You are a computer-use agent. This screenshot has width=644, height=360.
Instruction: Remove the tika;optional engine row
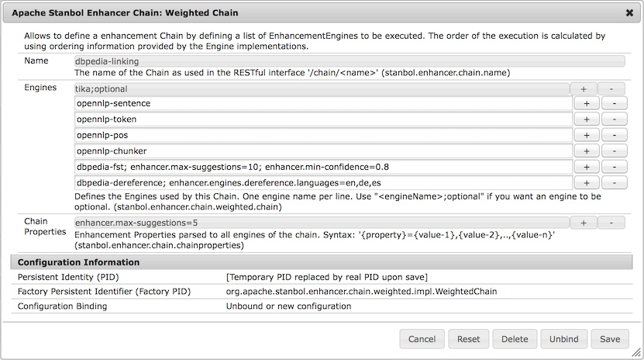(x=611, y=89)
